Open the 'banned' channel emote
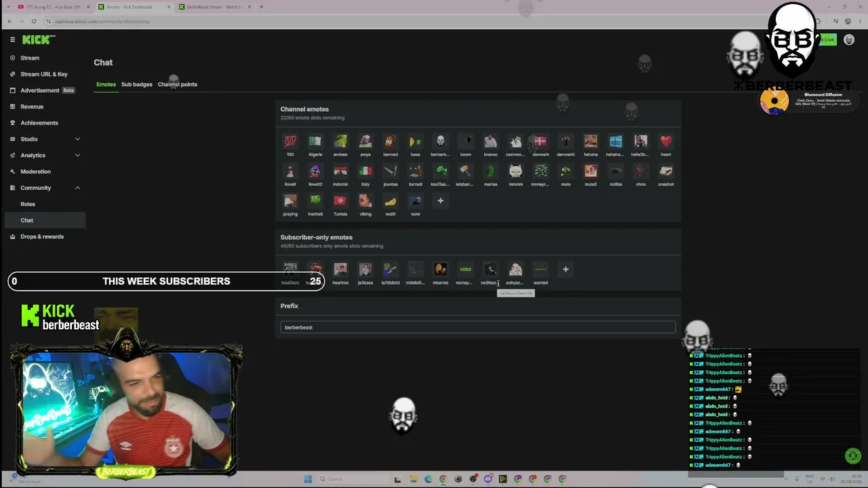The height and width of the screenshot is (488, 868). coord(391,142)
